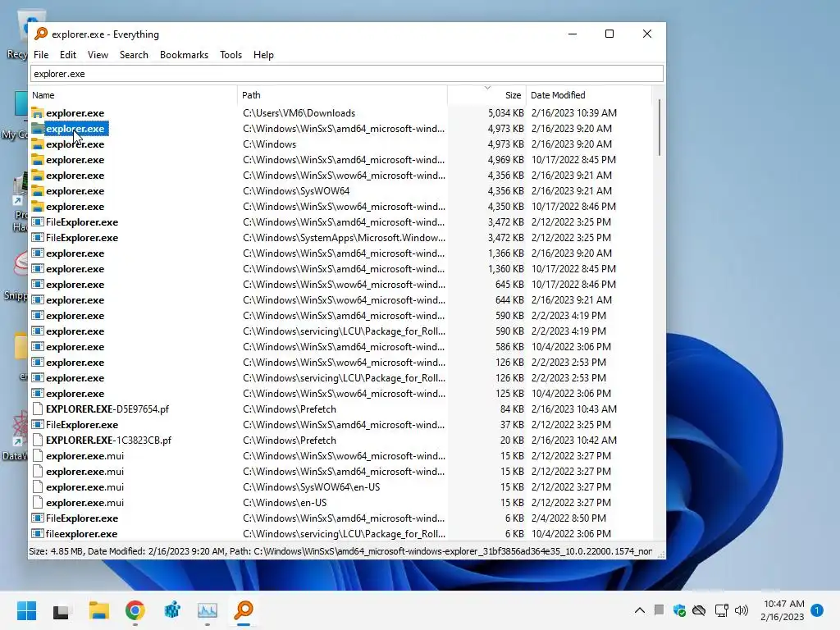This screenshot has width=840, height=630.
Task: Select path C:\Users\VM6\Downloads
Action: pyautogui.click(x=299, y=113)
